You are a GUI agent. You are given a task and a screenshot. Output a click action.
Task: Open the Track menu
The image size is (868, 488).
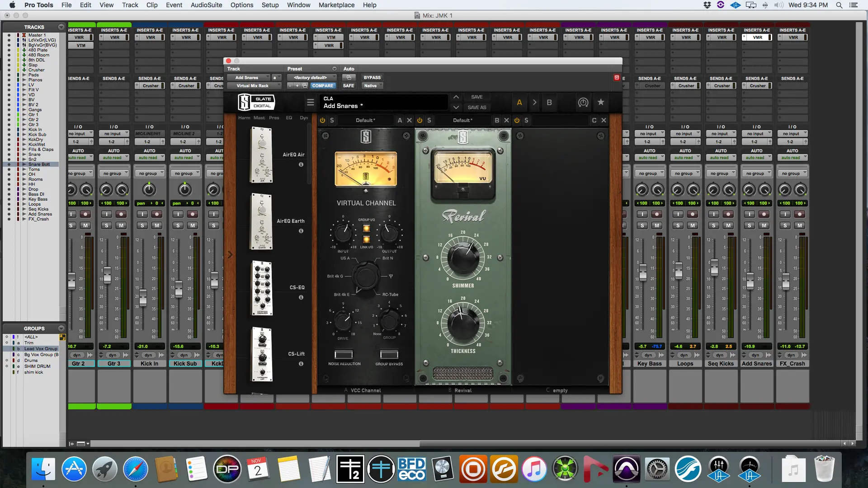tap(130, 5)
